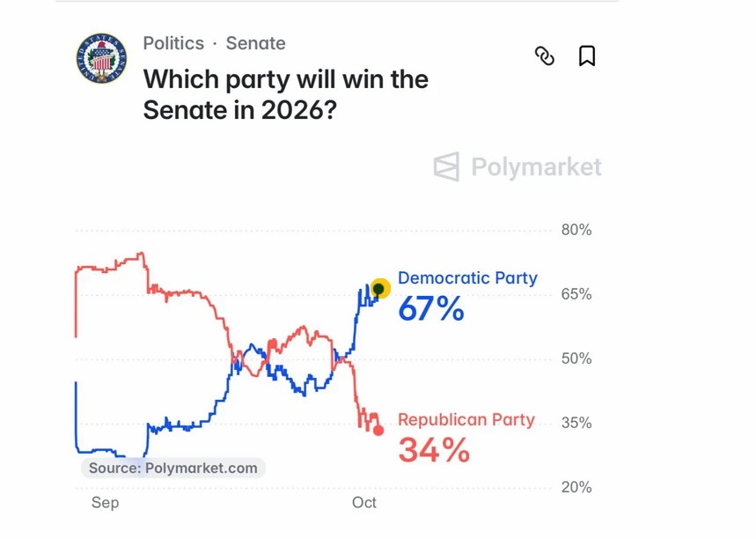The image size is (756, 539).
Task: Select the Republican Party label
Action: pyautogui.click(x=466, y=420)
